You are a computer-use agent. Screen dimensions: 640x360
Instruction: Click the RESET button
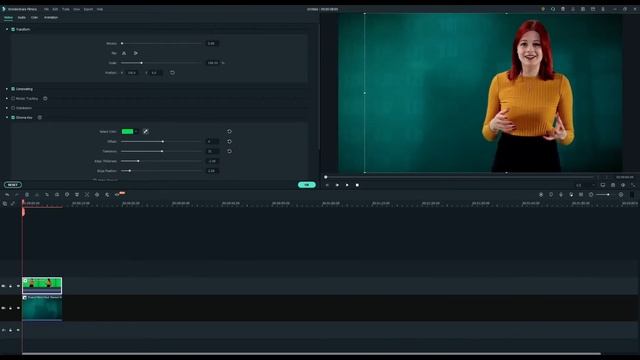(x=13, y=185)
